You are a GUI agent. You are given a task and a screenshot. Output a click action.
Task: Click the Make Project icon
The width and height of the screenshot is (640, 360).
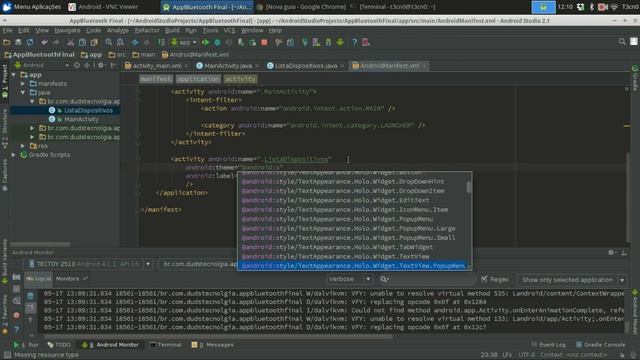162,42
